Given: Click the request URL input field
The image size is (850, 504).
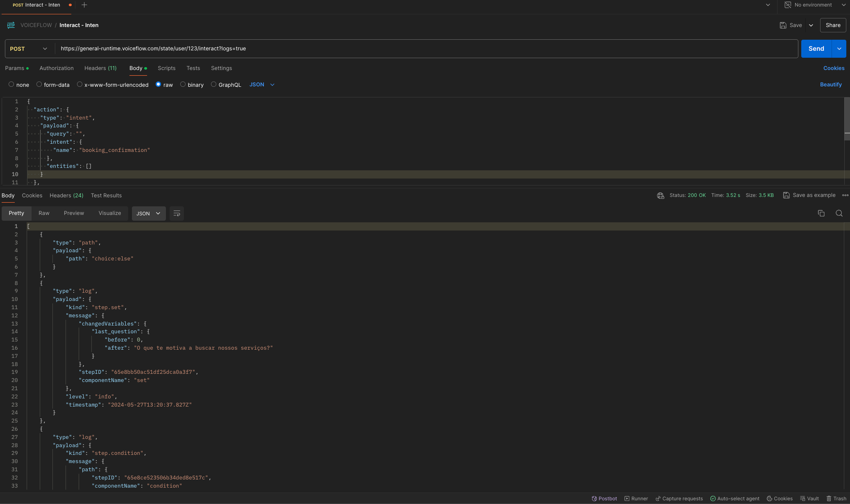Looking at the screenshot, I should pyautogui.click(x=426, y=49).
